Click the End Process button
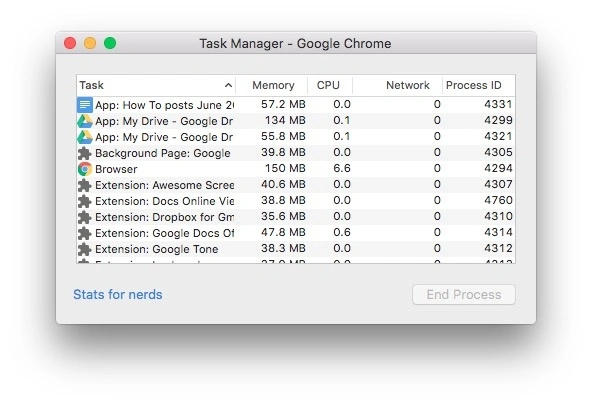 (x=464, y=295)
